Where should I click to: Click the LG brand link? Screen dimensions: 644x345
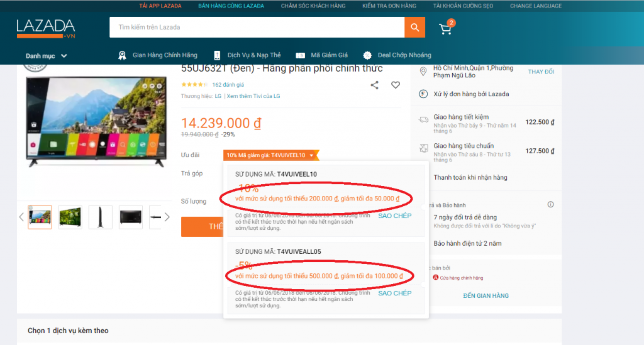click(x=218, y=96)
